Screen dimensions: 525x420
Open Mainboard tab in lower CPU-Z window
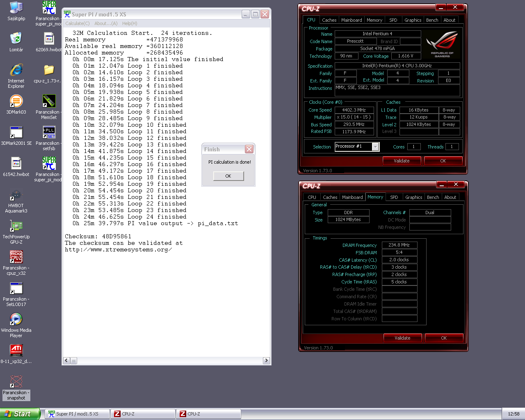pos(352,197)
